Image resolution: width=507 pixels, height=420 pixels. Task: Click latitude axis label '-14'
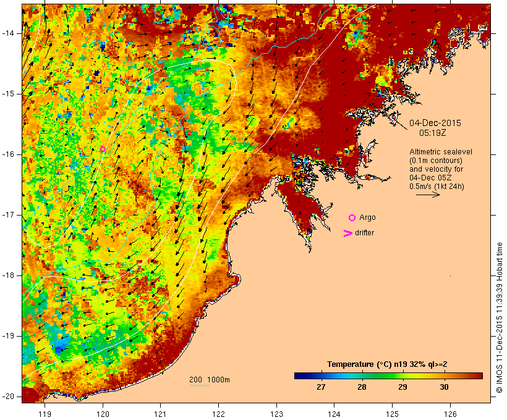pyautogui.click(x=7, y=33)
